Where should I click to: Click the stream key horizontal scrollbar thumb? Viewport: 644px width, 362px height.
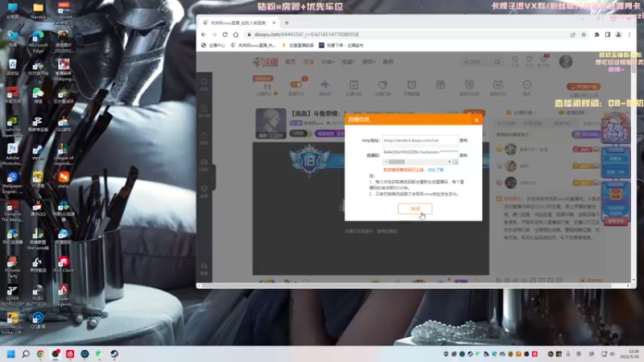(x=397, y=162)
